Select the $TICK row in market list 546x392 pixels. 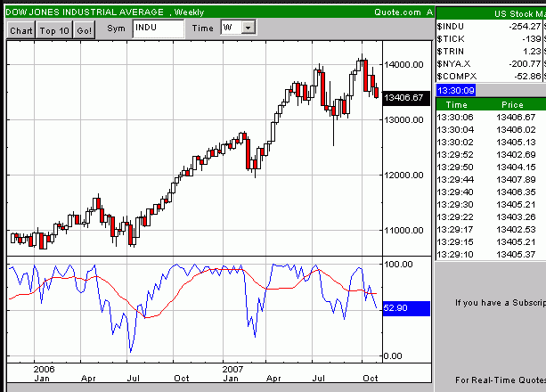point(491,39)
